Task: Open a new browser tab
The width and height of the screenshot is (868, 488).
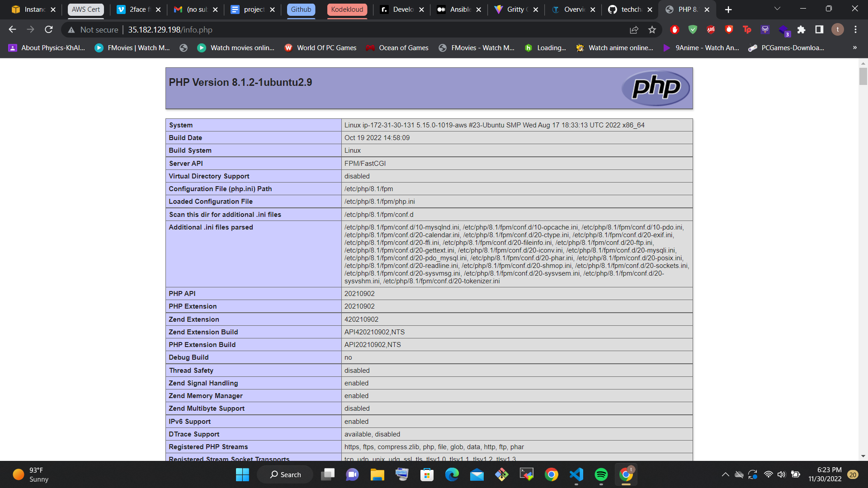Action: [728, 9]
